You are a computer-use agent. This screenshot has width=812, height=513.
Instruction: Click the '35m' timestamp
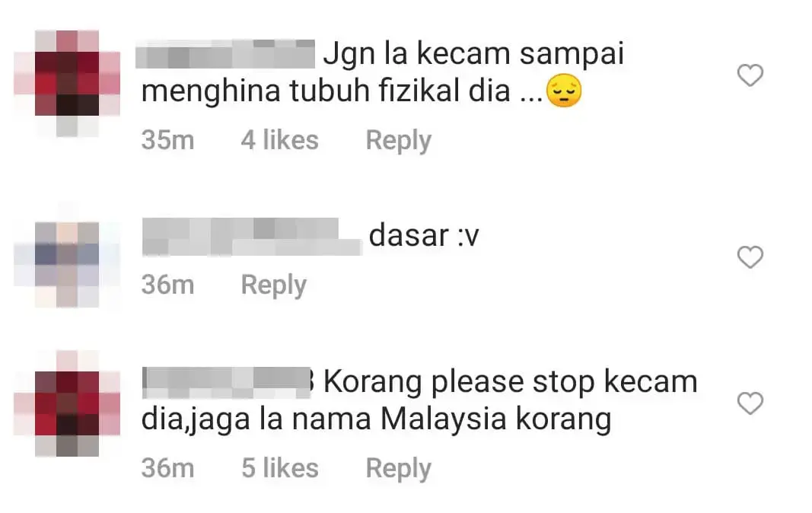point(167,140)
